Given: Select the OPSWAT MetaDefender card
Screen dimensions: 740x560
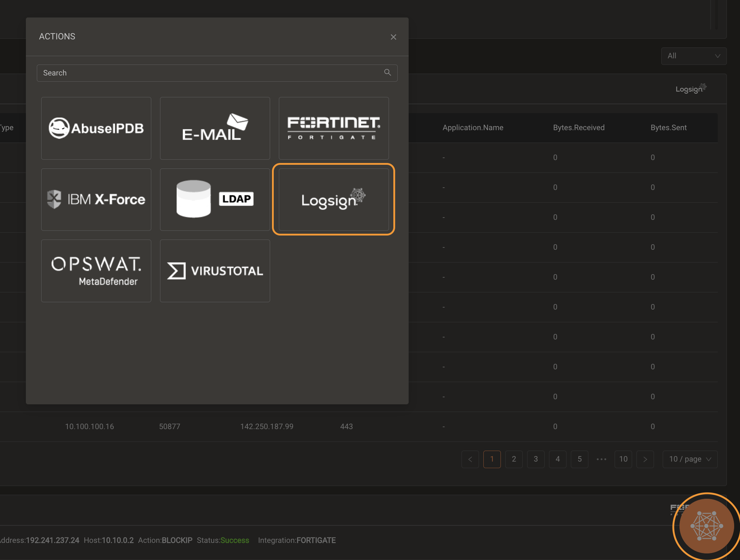Looking at the screenshot, I should (x=96, y=271).
